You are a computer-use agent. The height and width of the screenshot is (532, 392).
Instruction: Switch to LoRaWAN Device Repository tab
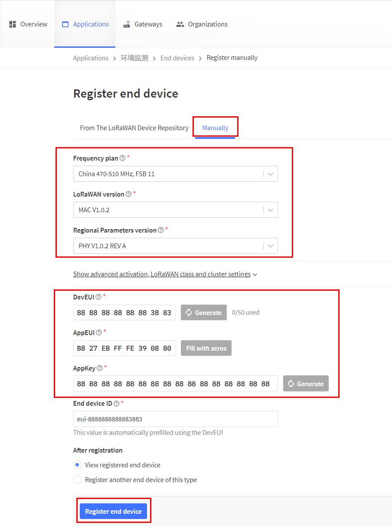click(134, 128)
